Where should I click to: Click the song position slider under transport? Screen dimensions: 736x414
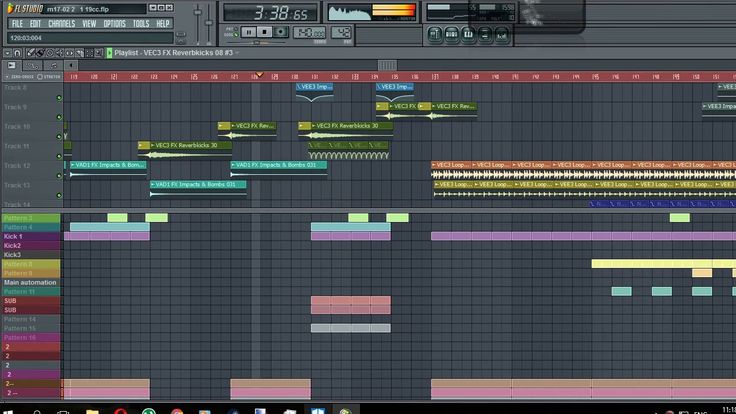[256, 43]
